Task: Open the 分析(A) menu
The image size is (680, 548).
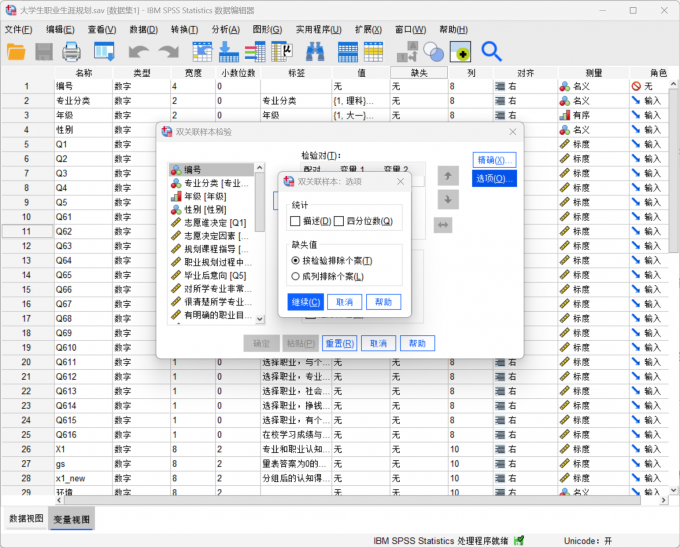Action: (226, 29)
